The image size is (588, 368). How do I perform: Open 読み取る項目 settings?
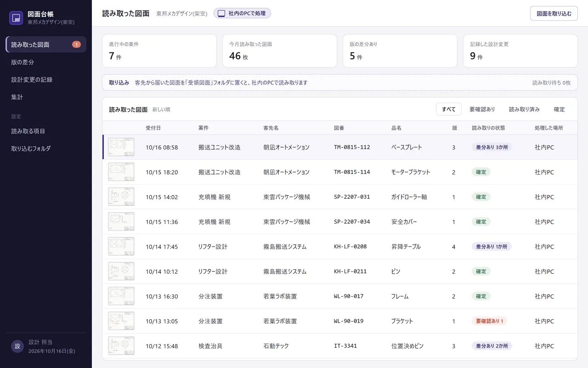(46, 131)
